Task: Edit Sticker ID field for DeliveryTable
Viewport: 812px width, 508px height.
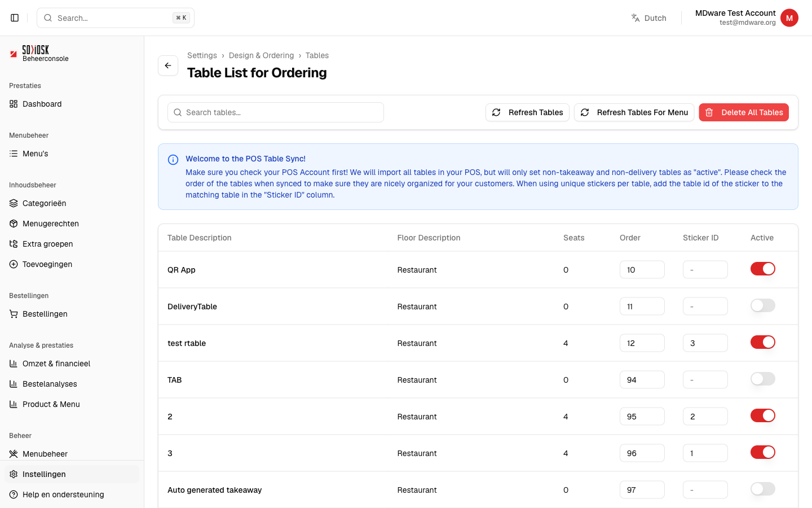Action: pyautogui.click(x=705, y=306)
